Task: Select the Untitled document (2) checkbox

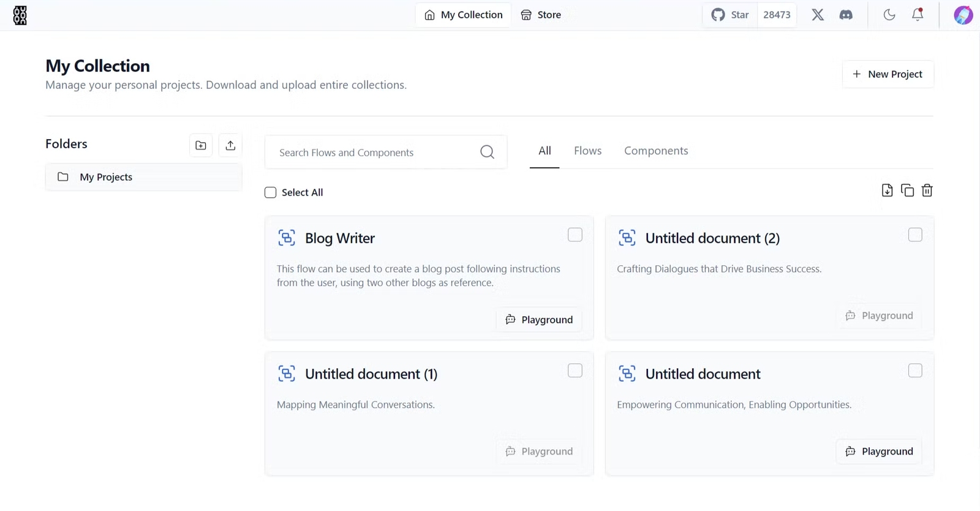Action: [915, 235]
